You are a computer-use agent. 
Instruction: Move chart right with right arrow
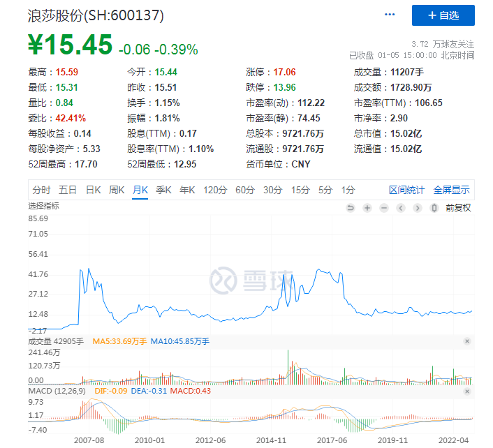[417, 208]
